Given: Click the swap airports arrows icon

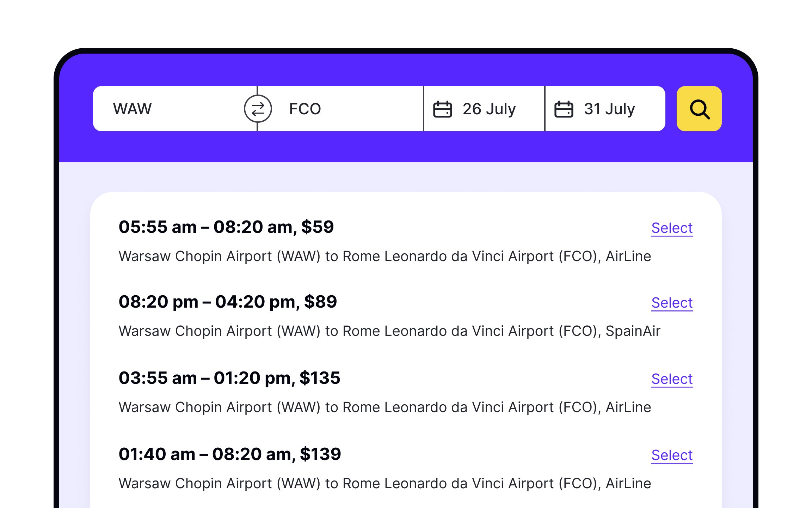Looking at the screenshot, I should click(258, 109).
